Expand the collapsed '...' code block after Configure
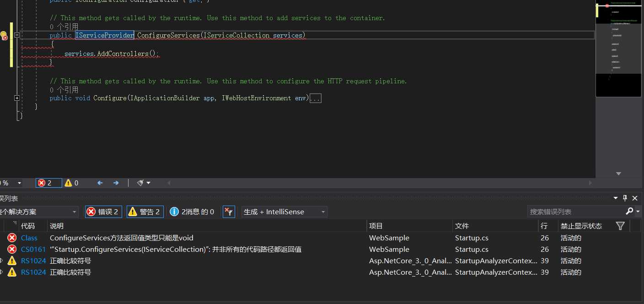Screen dimensions: 644x304 316,98
